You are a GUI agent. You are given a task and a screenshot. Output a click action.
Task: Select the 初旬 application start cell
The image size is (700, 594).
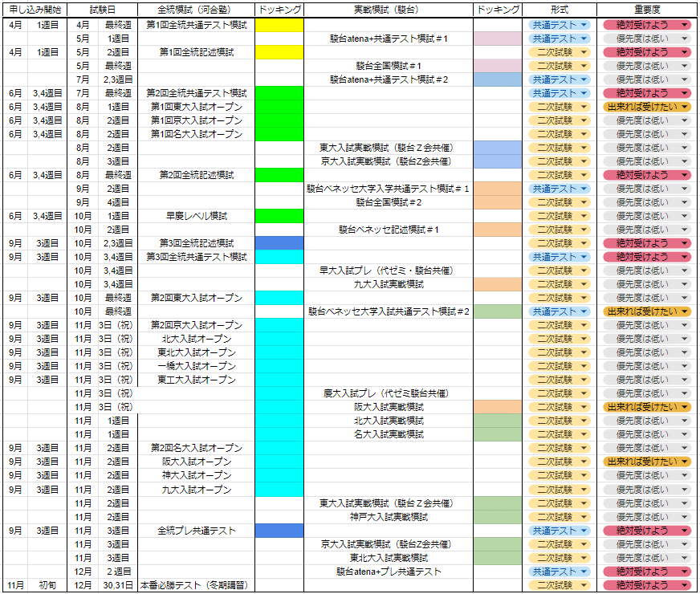(x=47, y=585)
